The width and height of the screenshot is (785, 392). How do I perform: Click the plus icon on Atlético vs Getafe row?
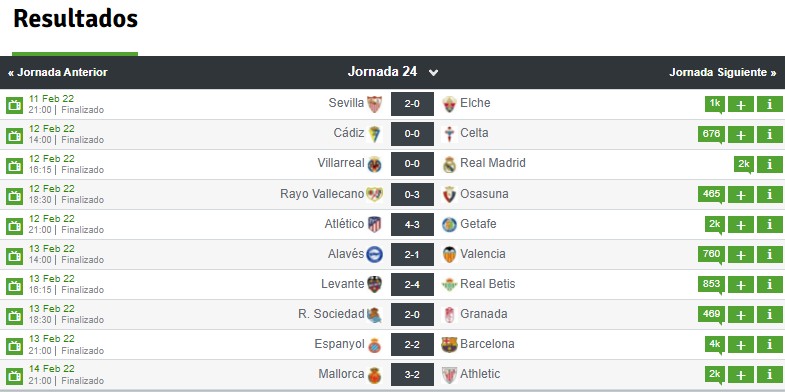741,224
